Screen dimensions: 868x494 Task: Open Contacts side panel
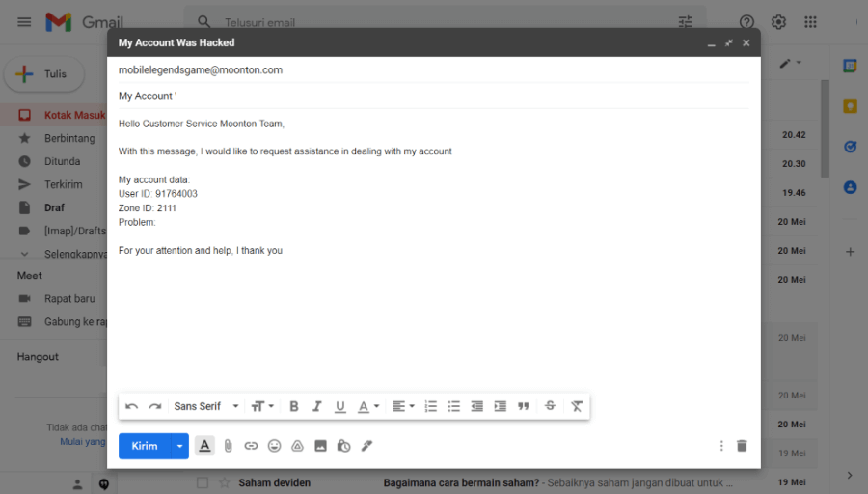851,187
